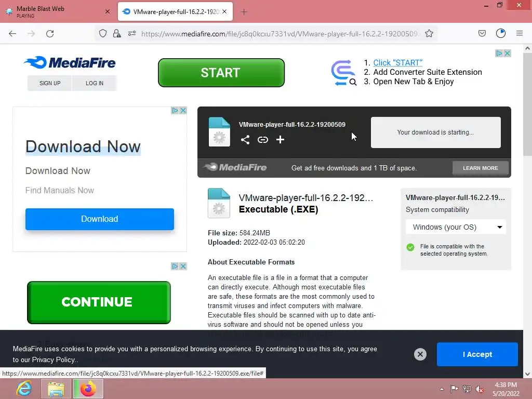Click the address bar URL field
The height and width of the screenshot is (399, 532).
280,34
